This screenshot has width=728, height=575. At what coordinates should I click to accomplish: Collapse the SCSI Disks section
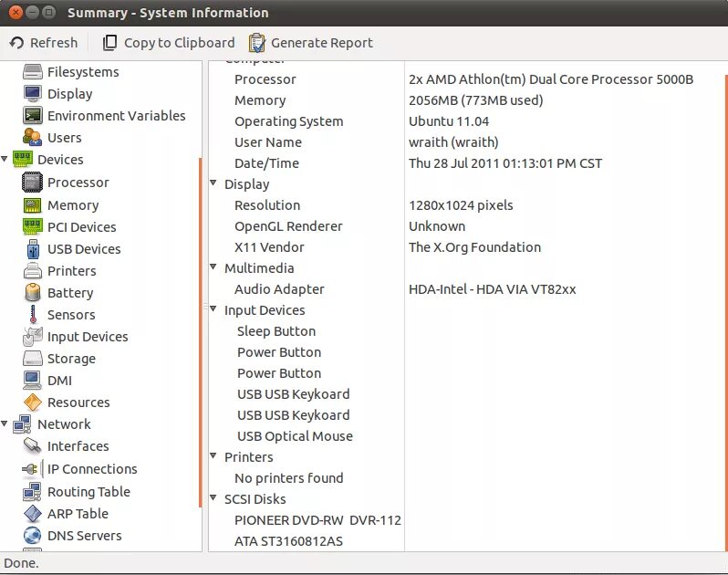coord(213,499)
